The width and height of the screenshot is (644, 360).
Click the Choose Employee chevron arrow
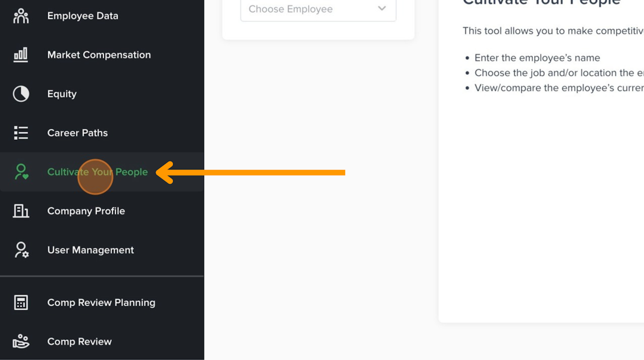(x=382, y=9)
